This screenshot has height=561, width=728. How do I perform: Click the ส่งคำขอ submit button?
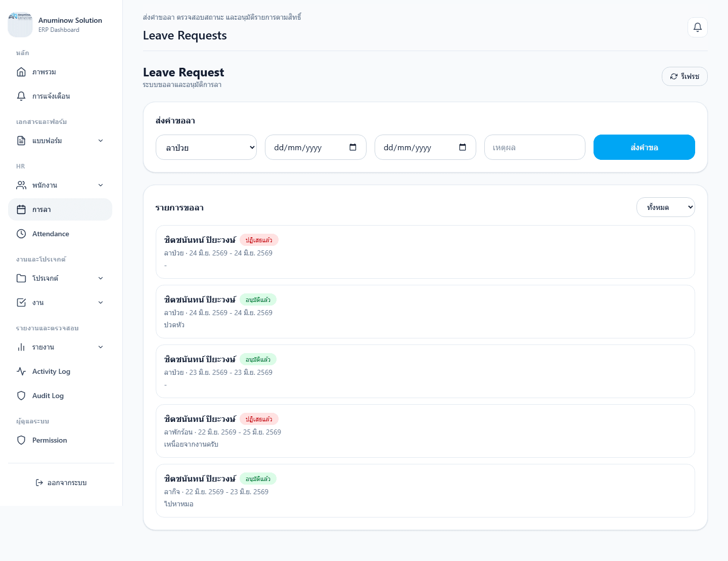point(644,147)
